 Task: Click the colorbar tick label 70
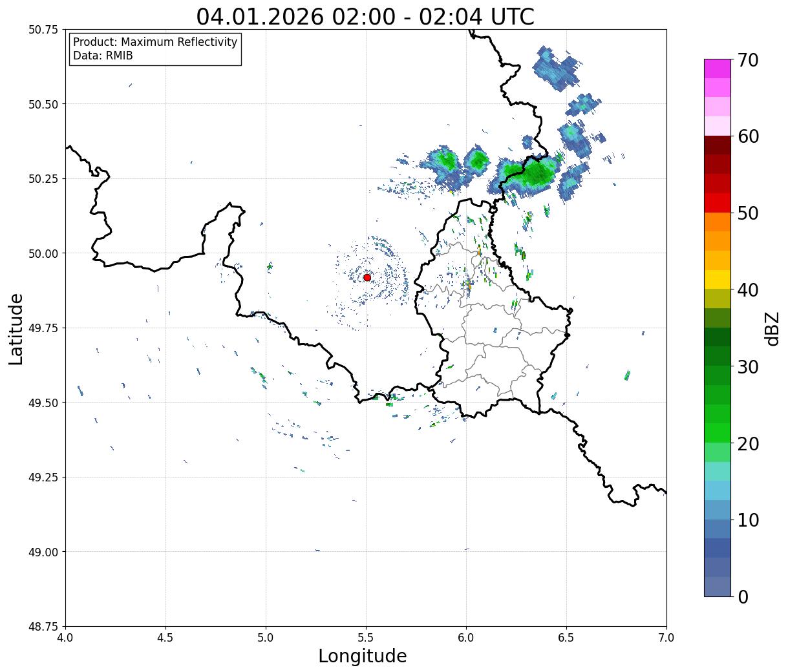pyautogui.click(x=747, y=60)
